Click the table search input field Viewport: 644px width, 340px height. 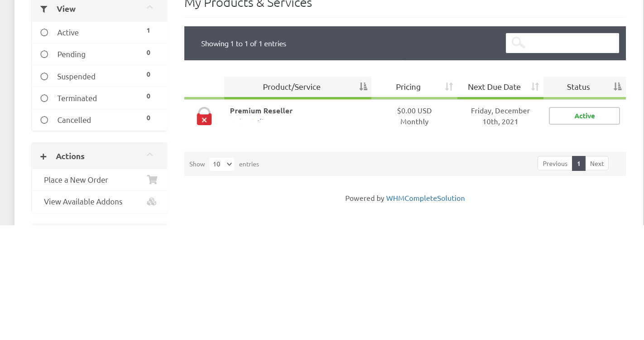(x=571, y=43)
